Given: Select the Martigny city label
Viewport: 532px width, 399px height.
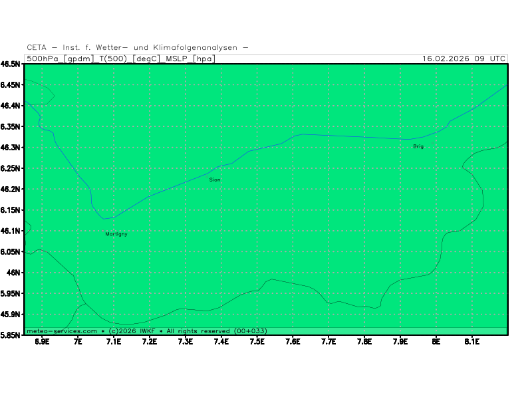Looking at the screenshot, I should (x=116, y=234).
